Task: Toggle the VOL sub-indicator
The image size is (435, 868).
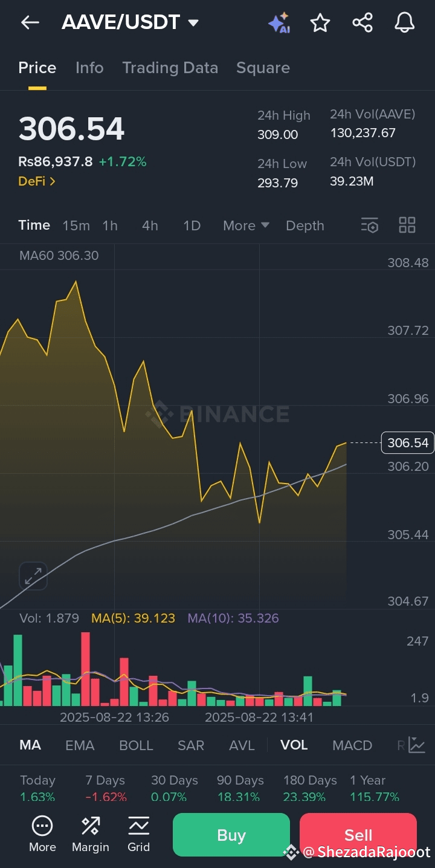Action: pyautogui.click(x=294, y=745)
